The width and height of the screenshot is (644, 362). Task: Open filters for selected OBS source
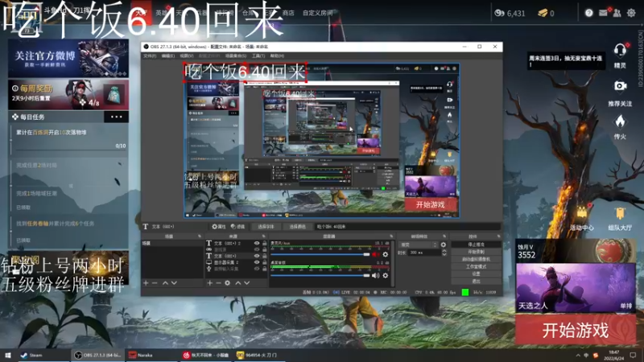coord(237,227)
